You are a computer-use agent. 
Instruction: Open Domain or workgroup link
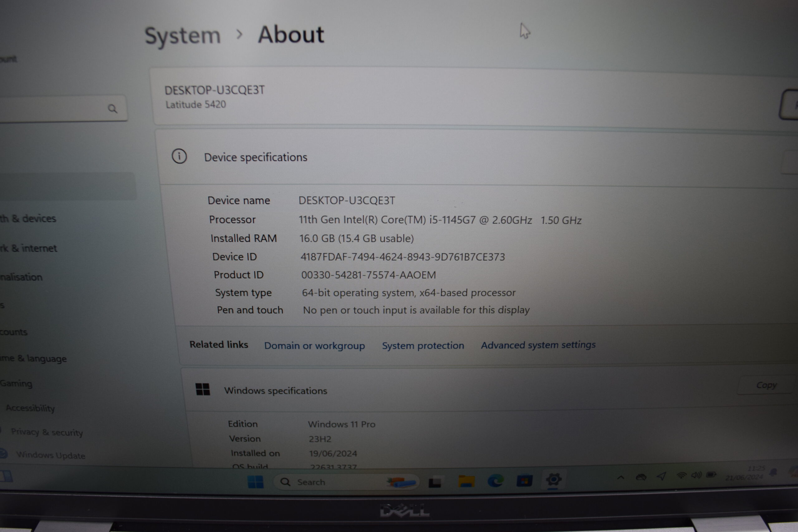315,346
